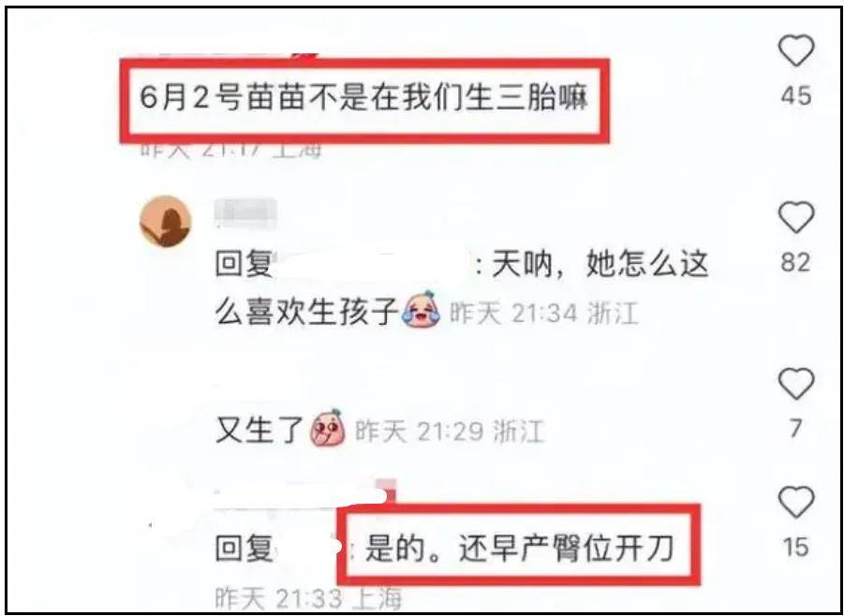Open the blurred replied-to name before "天呐"

(x=374, y=265)
